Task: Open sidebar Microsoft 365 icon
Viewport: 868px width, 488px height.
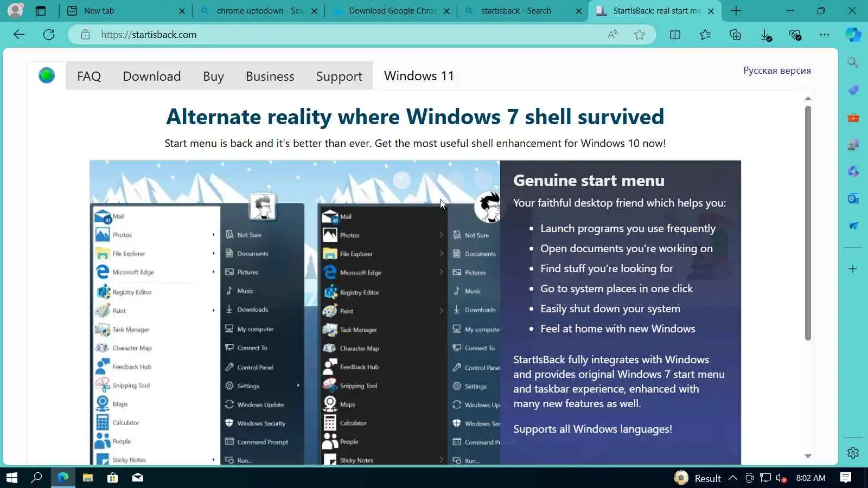Action: point(853,171)
